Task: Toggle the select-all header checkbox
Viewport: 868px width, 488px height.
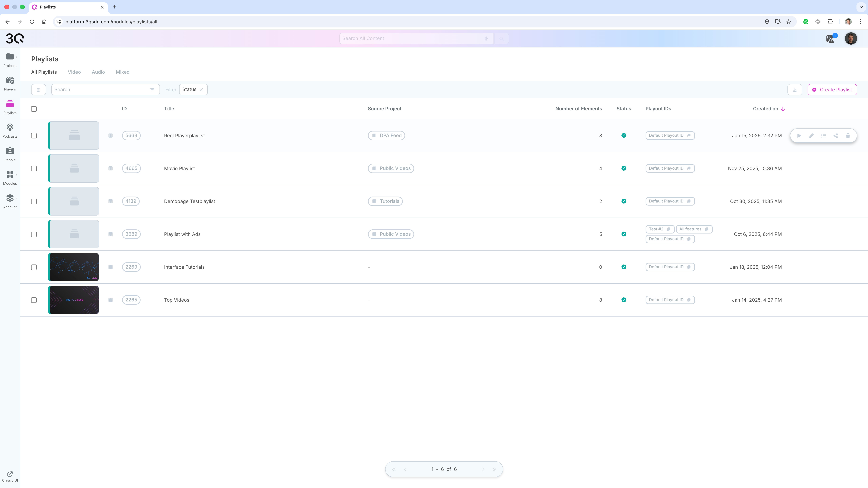Action: [x=34, y=109]
